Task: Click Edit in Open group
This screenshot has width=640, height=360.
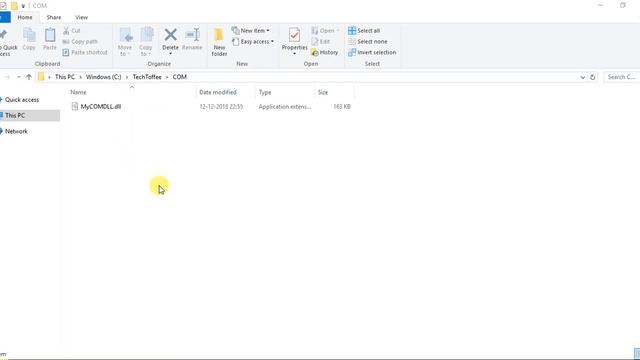Action: pos(320,42)
